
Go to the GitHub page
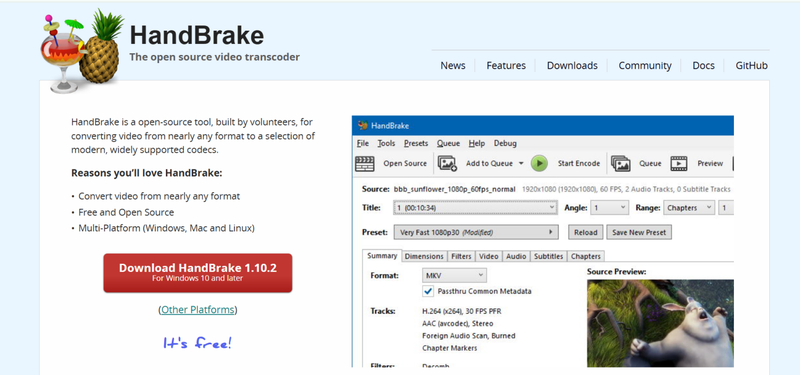[752, 65]
